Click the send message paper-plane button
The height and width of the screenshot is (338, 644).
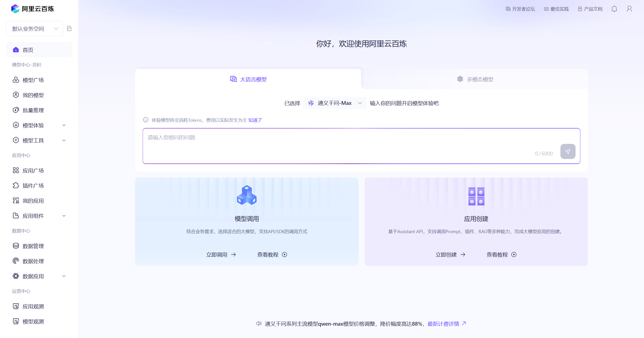[x=568, y=151]
